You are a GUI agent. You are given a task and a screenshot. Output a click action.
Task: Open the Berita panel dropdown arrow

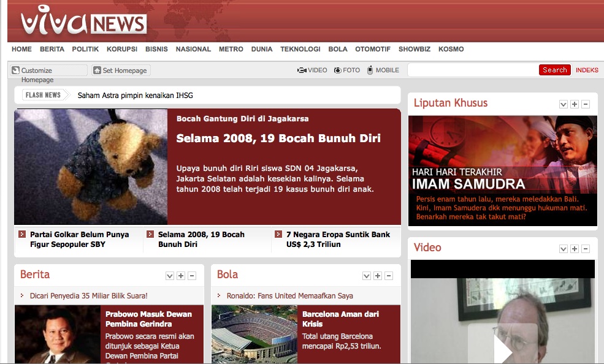[170, 276]
